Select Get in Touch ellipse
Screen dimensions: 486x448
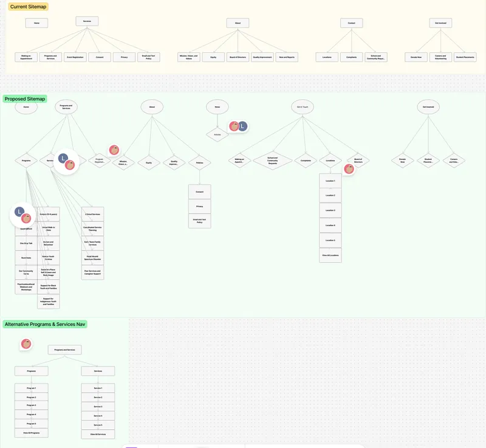pos(303,107)
